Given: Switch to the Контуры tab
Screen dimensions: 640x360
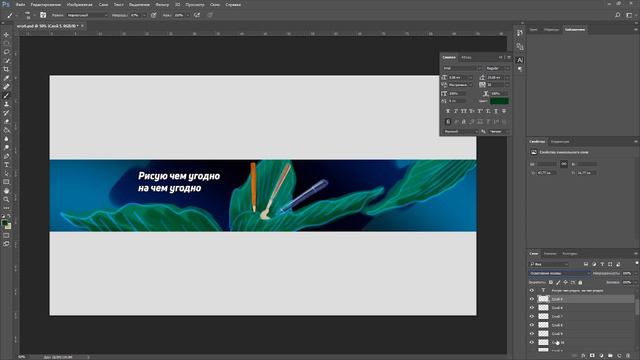Looking at the screenshot, I should point(569,253).
